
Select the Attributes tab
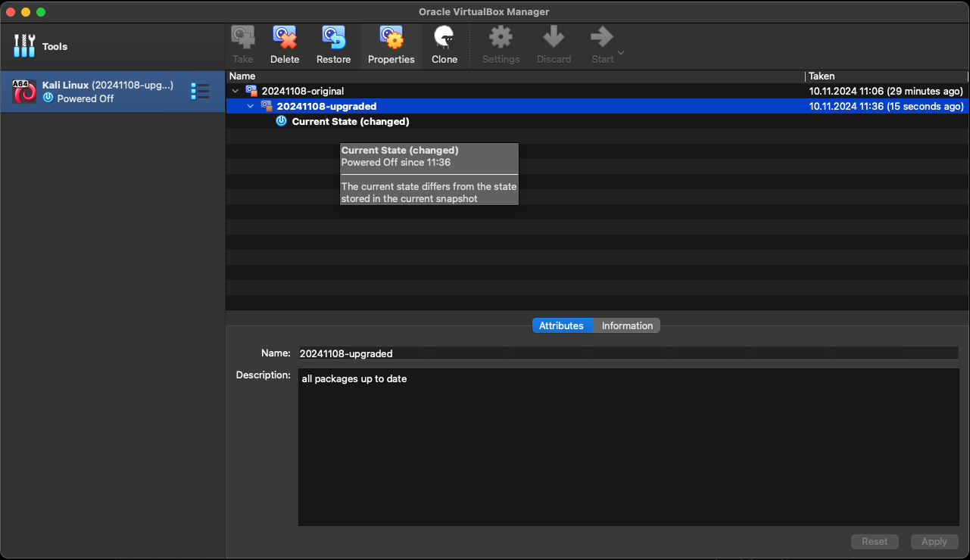(561, 325)
